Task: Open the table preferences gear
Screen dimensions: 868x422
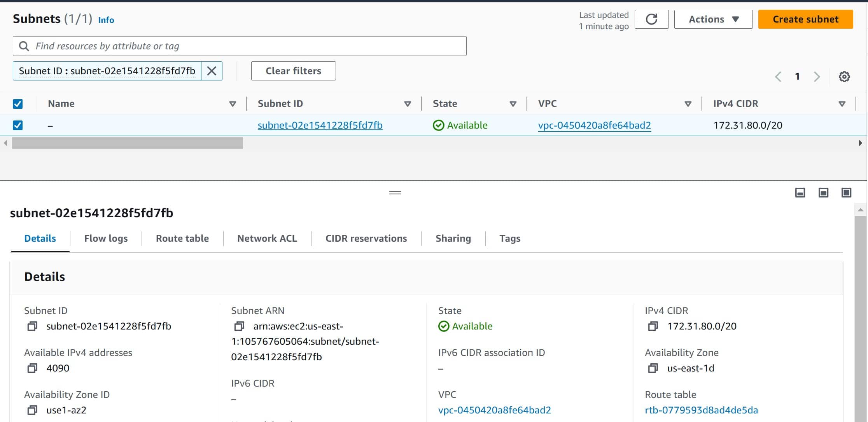Action: (844, 77)
